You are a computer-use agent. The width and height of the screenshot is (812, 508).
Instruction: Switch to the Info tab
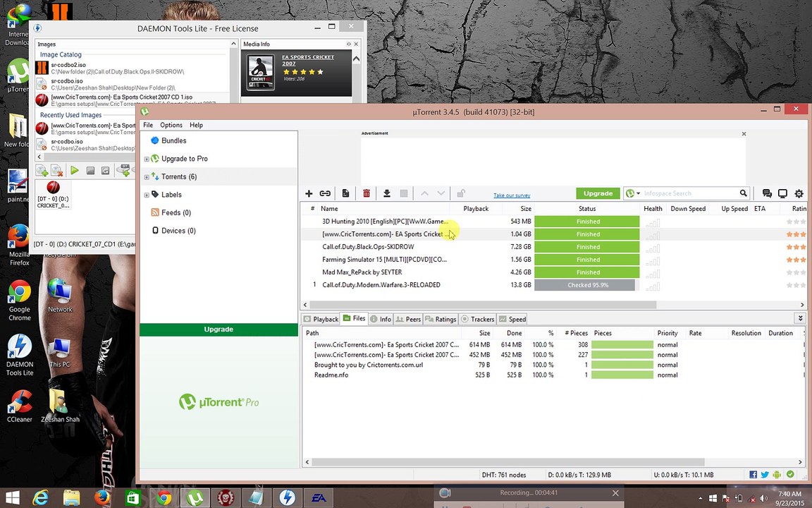click(x=381, y=320)
